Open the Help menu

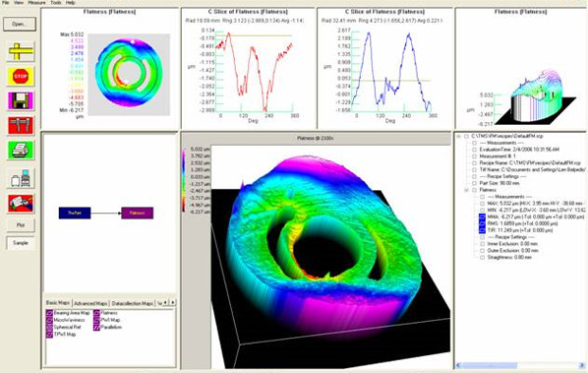70,2
